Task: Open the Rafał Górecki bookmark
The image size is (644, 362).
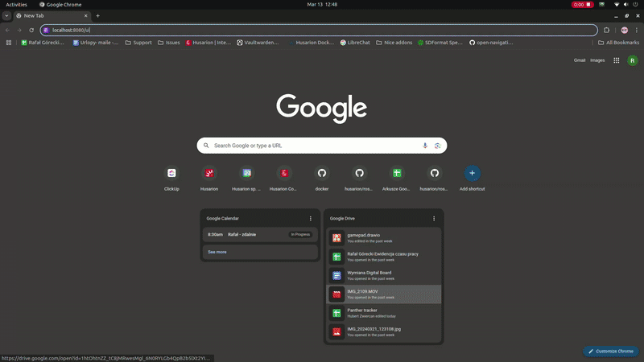Action: [43, 43]
